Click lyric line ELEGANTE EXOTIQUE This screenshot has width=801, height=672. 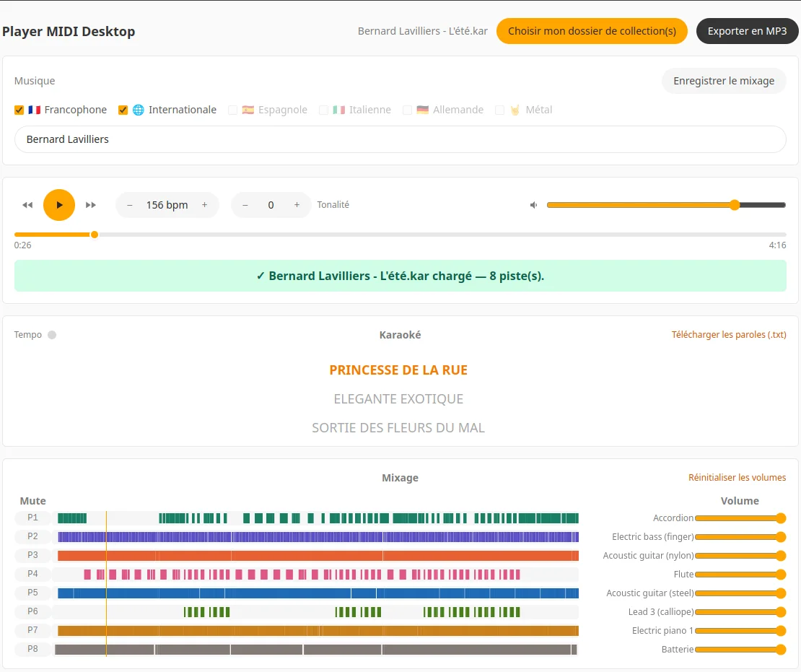coord(398,398)
